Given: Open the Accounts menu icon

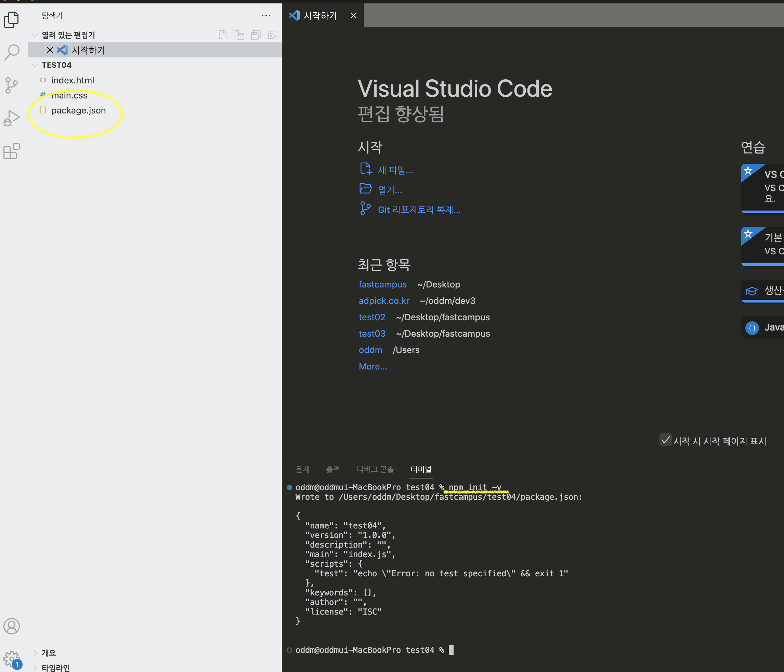Looking at the screenshot, I should click(11, 626).
